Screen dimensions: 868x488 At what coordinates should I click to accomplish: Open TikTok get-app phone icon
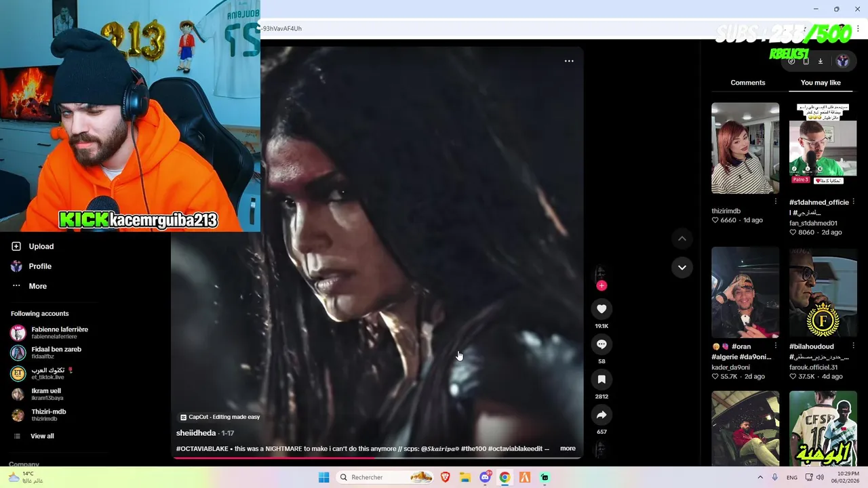806,61
